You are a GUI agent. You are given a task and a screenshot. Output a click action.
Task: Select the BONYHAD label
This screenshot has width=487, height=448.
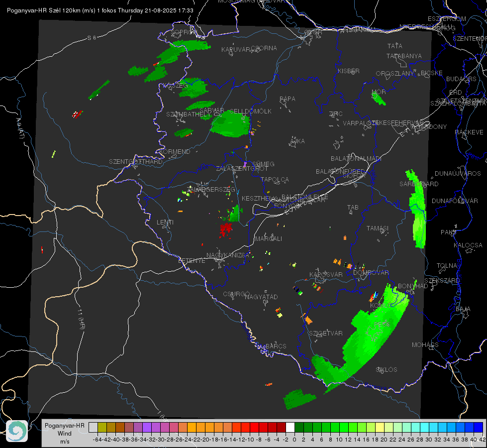pos(413,286)
